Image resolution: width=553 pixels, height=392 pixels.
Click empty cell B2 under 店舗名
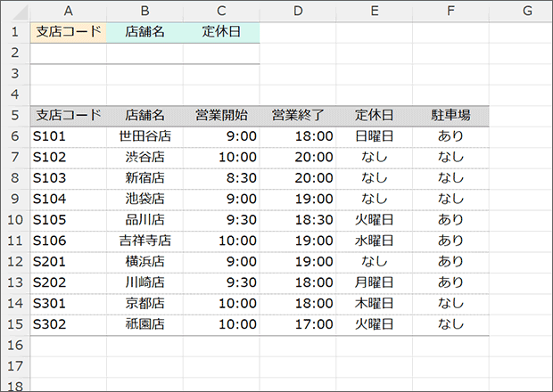coord(145,53)
